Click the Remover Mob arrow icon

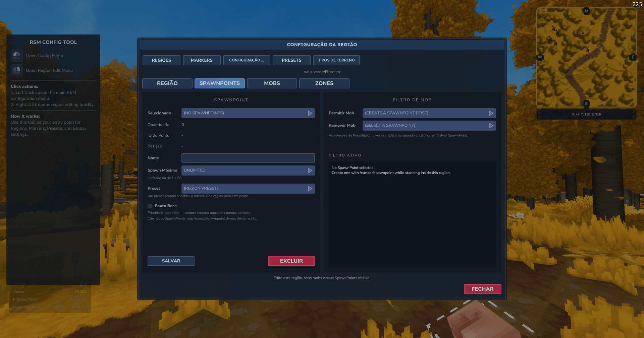point(491,126)
